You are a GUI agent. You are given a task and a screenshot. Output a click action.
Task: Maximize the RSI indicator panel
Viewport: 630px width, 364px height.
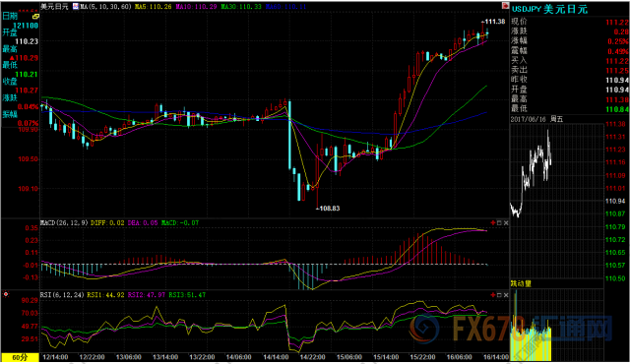(499, 295)
